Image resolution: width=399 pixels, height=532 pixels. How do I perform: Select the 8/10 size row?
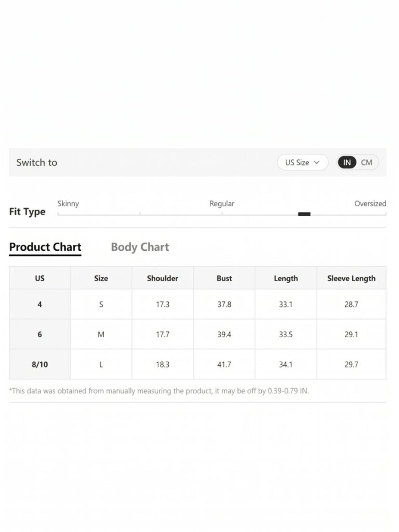coord(198,364)
